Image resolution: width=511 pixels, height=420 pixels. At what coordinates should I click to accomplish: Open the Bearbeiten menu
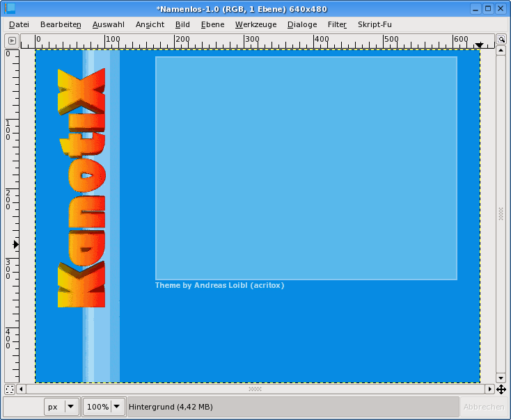pos(61,24)
